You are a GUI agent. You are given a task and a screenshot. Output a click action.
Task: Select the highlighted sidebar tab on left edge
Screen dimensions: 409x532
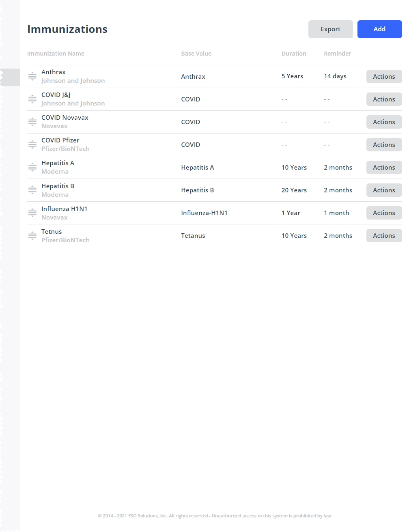tap(10, 77)
